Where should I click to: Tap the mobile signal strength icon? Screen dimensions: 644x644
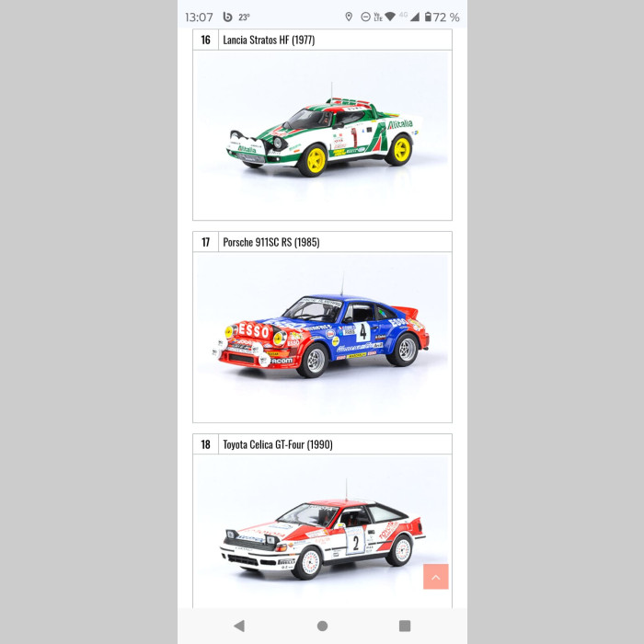pos(415,17)
